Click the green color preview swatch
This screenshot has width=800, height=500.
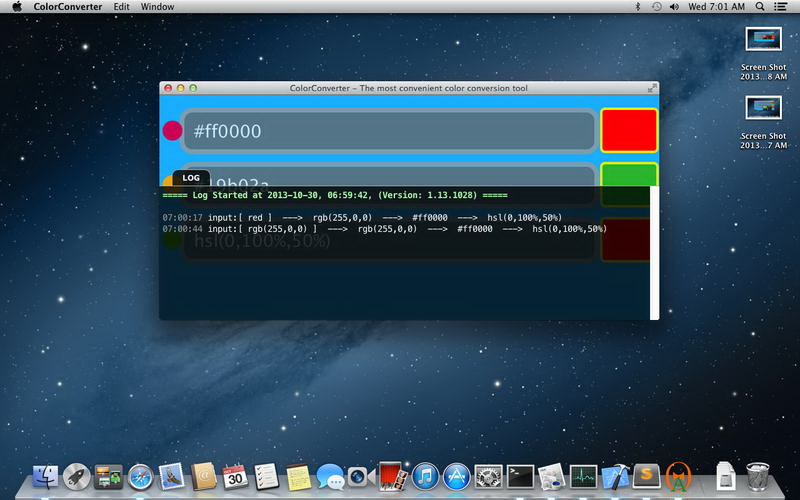tap(628, 173)
